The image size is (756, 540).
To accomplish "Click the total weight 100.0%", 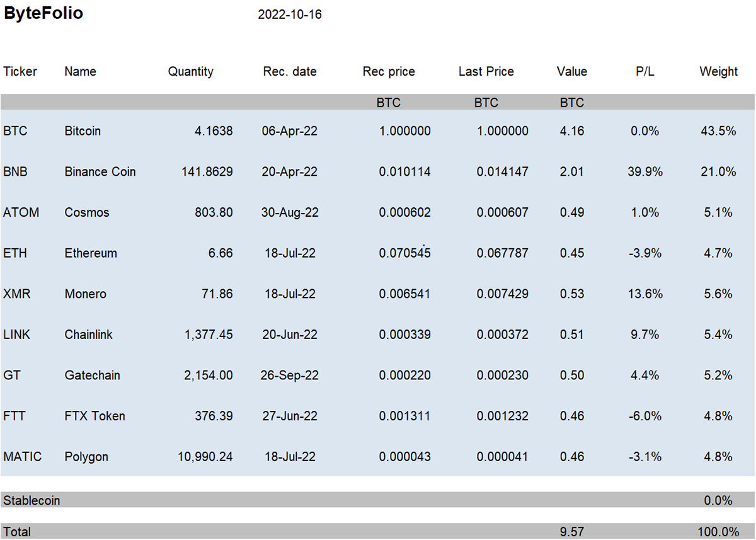I will [x=718, y=532].
